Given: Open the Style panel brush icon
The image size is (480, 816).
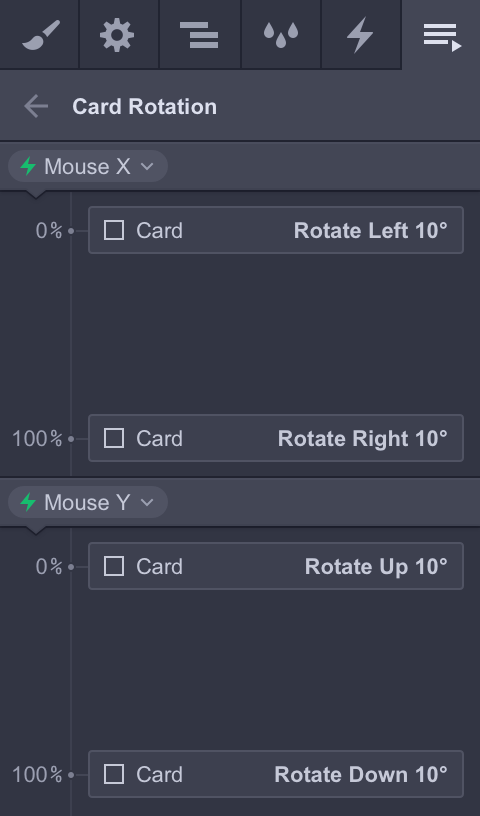Looking at the screenshot, I should click(x=40, y=34).
